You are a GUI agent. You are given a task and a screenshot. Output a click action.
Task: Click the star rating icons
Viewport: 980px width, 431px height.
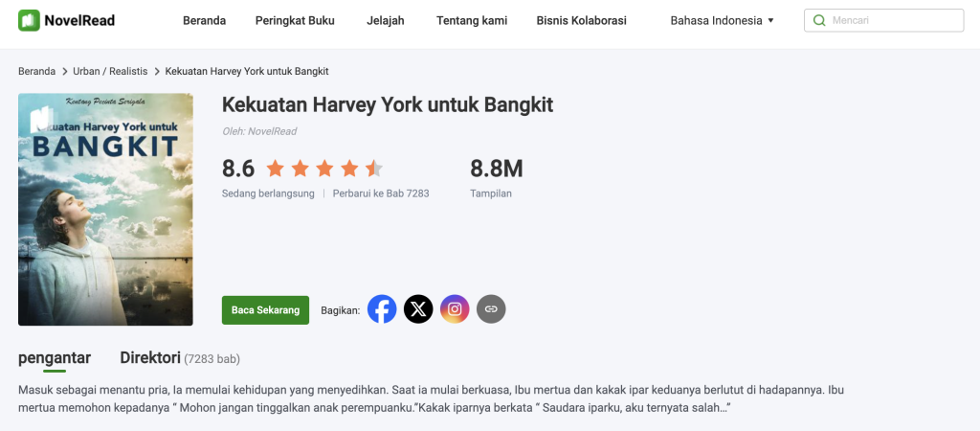324,170
